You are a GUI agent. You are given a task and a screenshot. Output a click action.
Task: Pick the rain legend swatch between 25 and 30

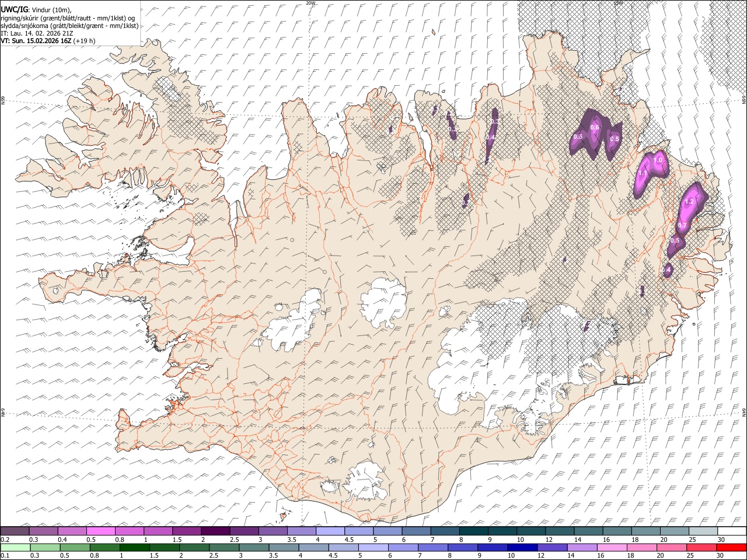click(x=701, y=547)
